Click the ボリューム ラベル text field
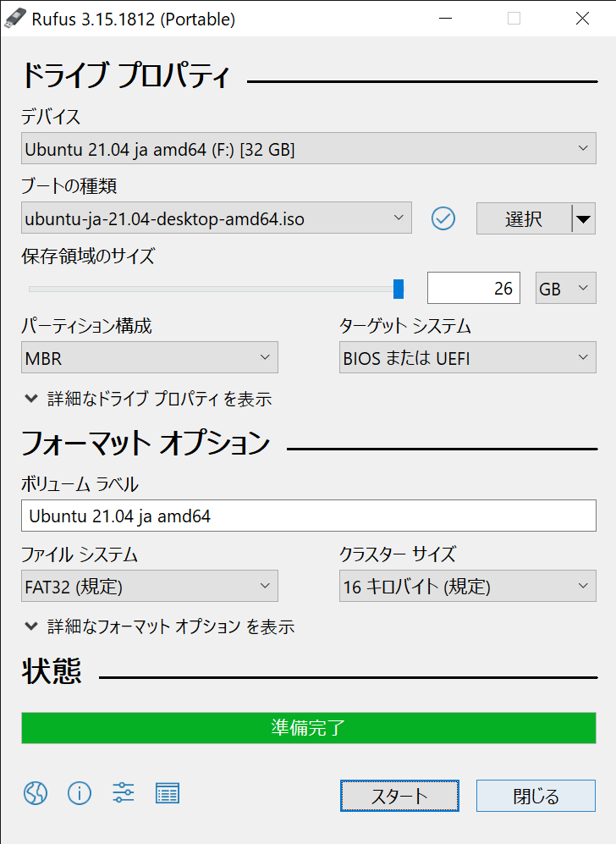 tap(309, 516)
